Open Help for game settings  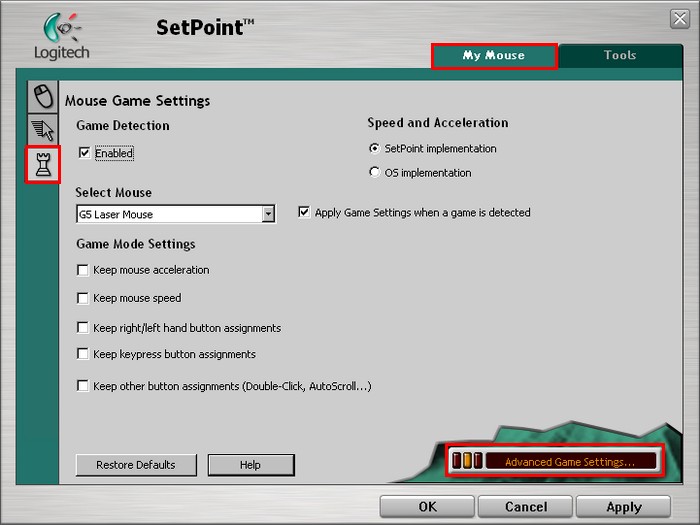pyautogui.click(x=251, y=465)
